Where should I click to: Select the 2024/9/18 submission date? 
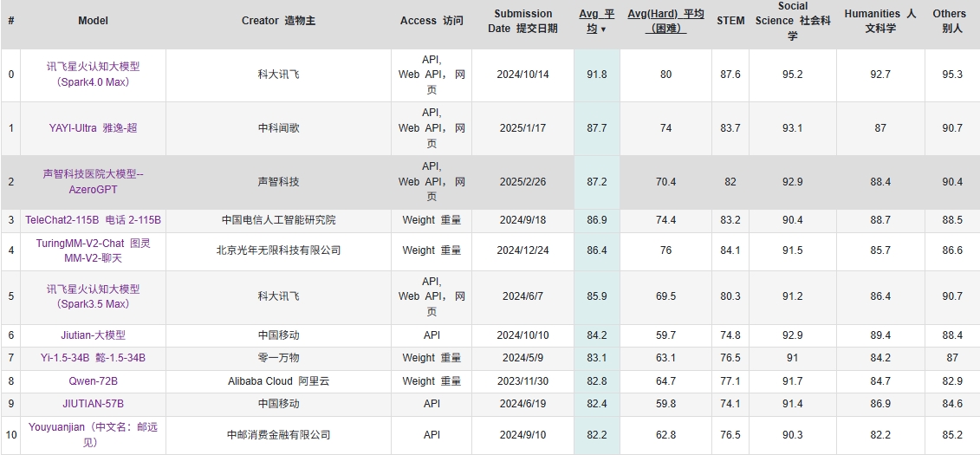coord(523,220)
